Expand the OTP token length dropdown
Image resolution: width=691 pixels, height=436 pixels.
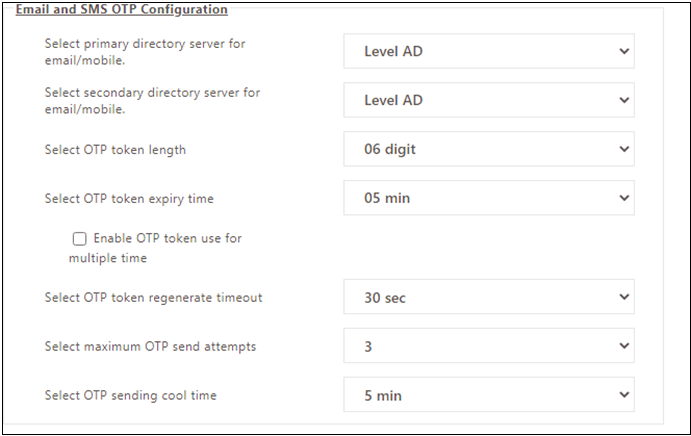489,149
